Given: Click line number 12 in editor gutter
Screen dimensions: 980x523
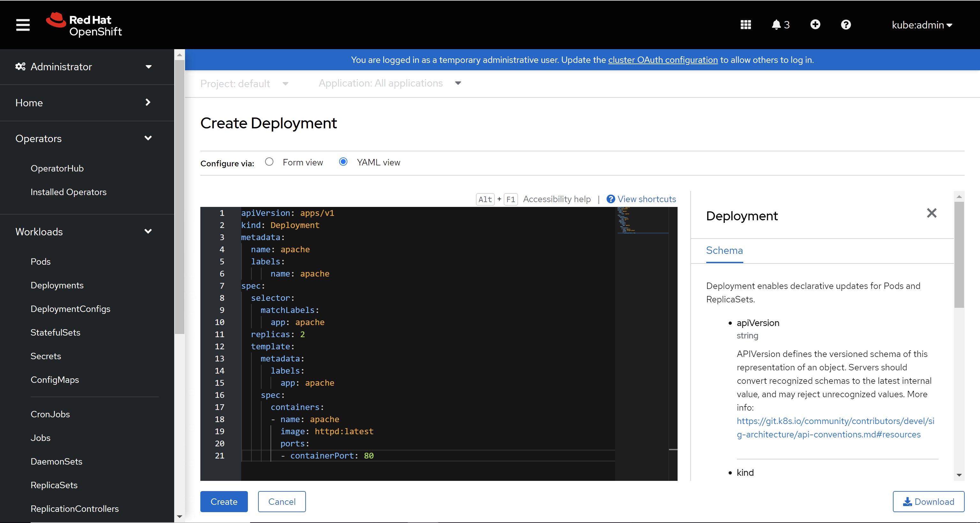Looking at the screenshot, I should [x=219, y=346].
